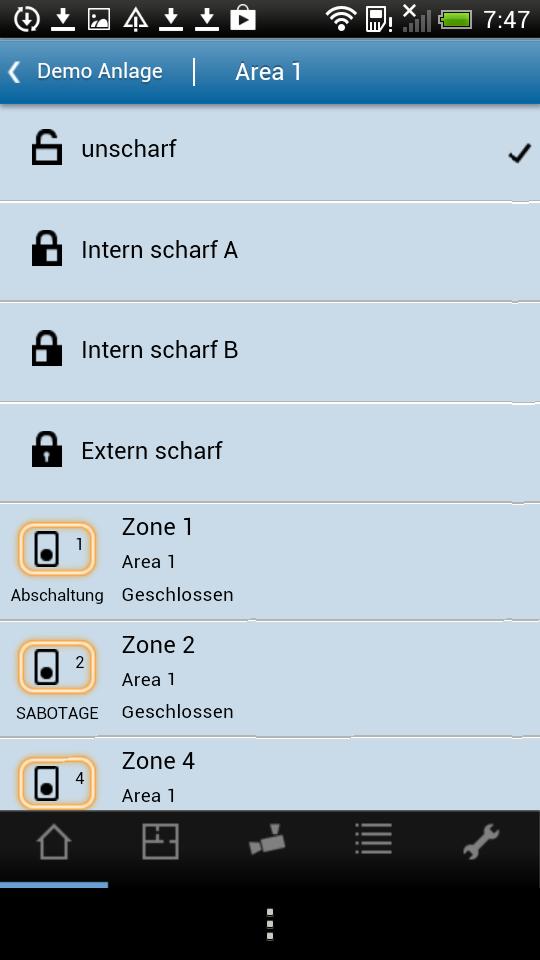Open the camera surveillance tab
The width and height of the screenshot is (540, 960).
click(x=267, y=840)
